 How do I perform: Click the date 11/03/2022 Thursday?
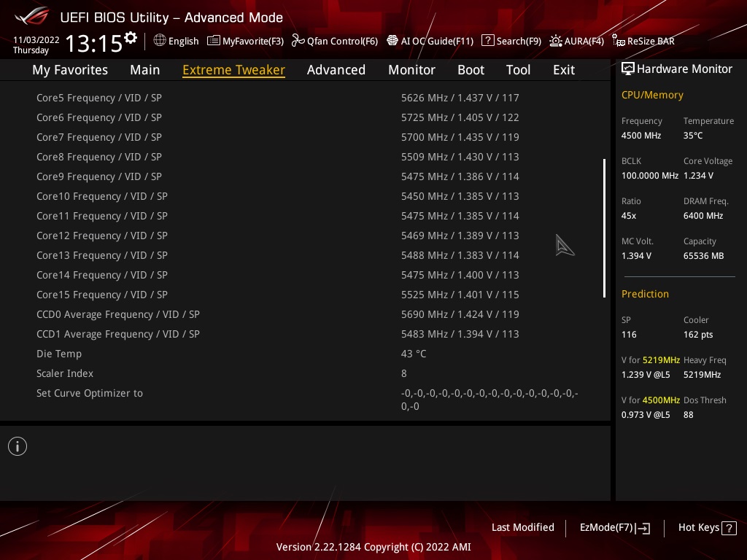pos(36,44)
